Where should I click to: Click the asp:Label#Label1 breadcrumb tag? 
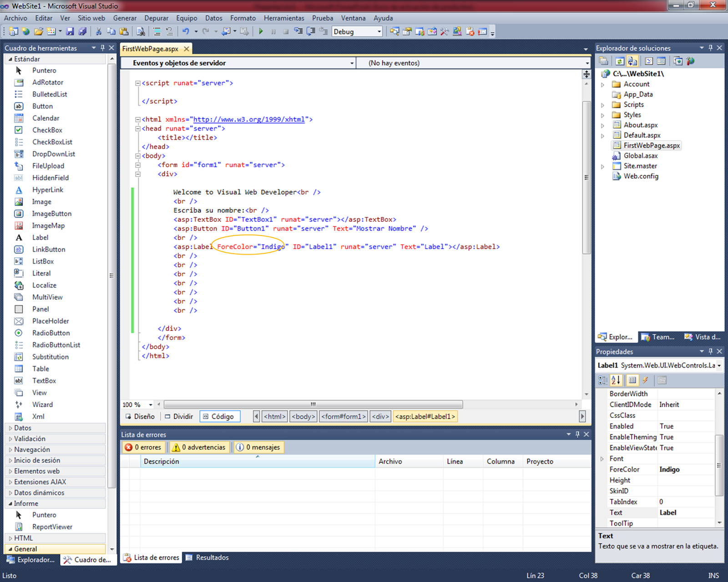tap(425, 416)
